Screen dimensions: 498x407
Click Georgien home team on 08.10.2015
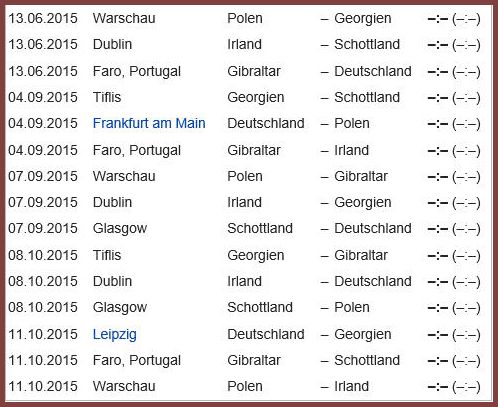coord(256,256)
